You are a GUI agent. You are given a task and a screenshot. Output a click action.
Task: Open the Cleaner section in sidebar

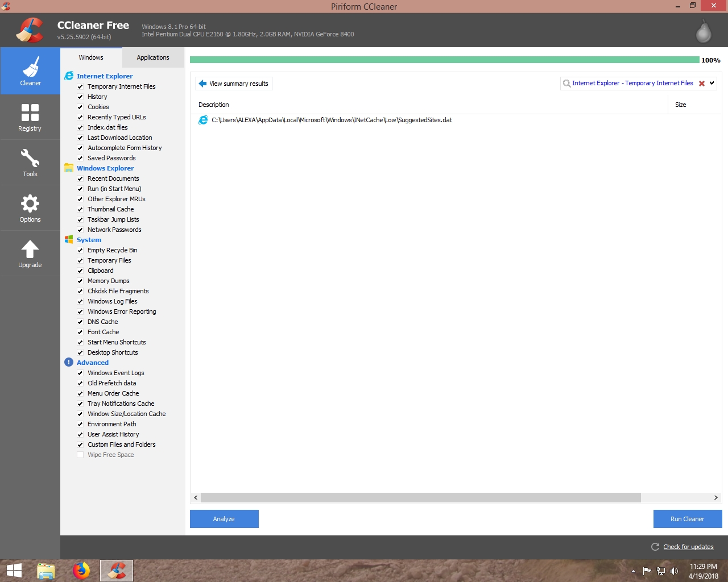[30, 71]
